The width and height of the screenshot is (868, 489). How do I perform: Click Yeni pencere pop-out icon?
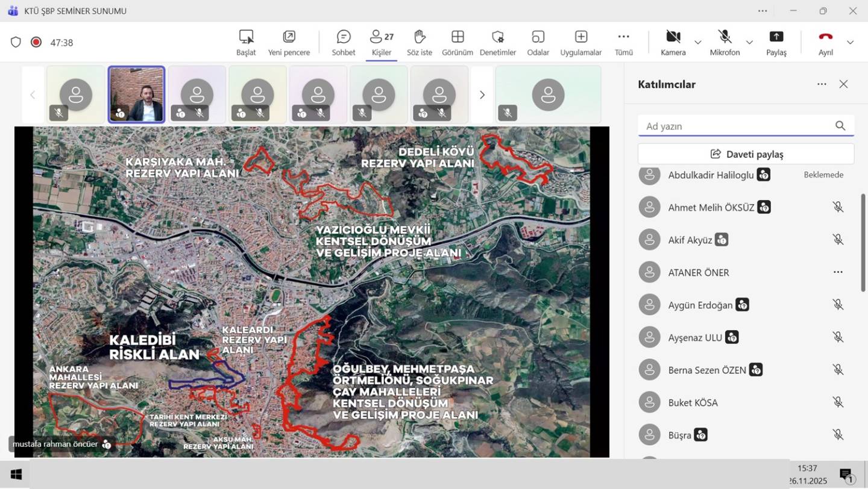coord(289,43)
